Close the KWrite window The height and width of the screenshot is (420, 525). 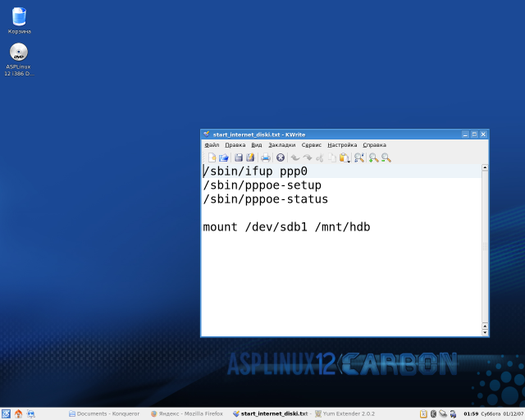483,135
